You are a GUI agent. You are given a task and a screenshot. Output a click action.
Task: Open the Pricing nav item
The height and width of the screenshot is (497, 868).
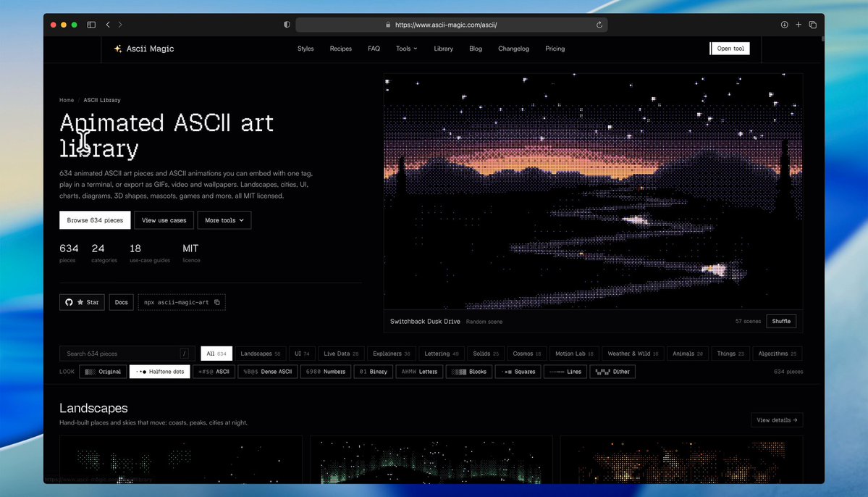(555, 49)
